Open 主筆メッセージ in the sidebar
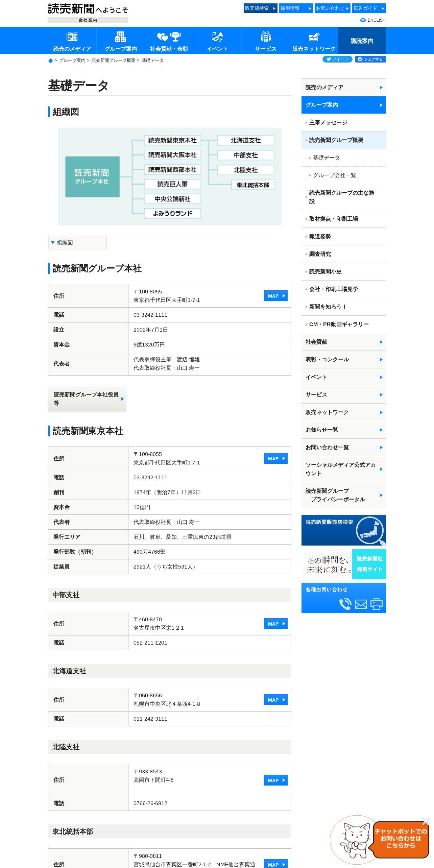 tap(344, 122)
